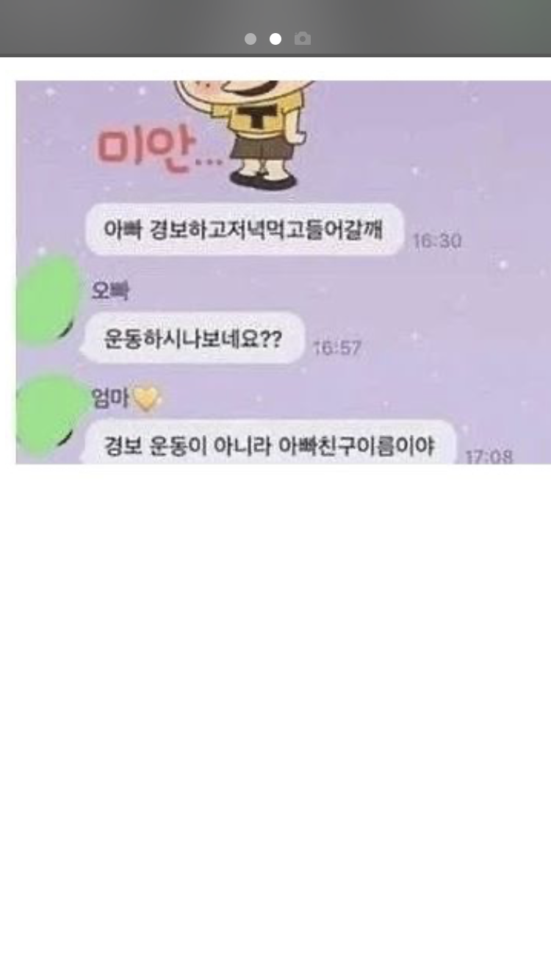Image resolution: width=551 pixels, height=980 pixels.
Task: Open the camera icon in top bar
Action: pos(303,38)
